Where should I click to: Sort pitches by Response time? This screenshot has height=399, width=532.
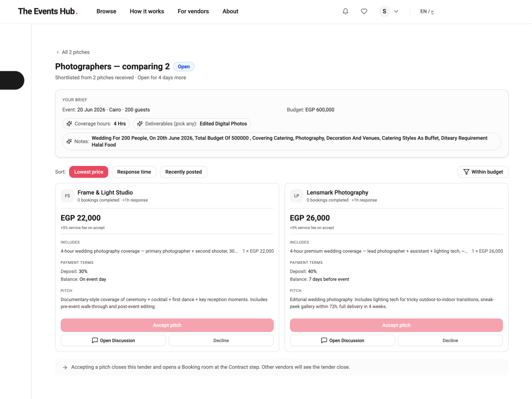(134, 172)
